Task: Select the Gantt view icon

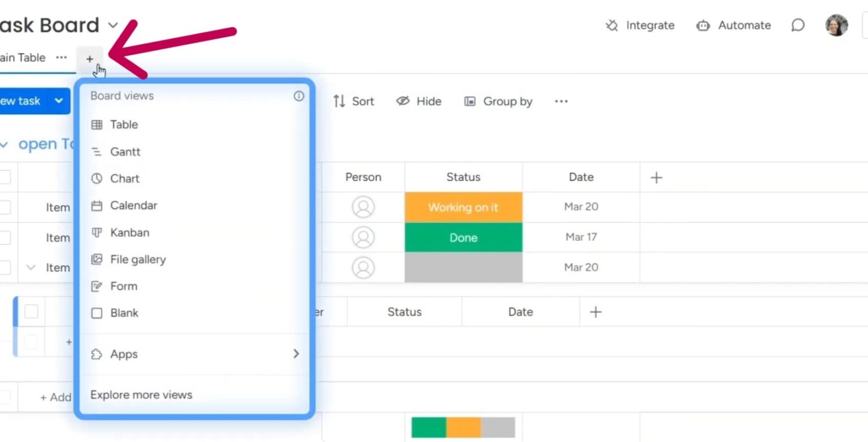Action: pos(97,151)
